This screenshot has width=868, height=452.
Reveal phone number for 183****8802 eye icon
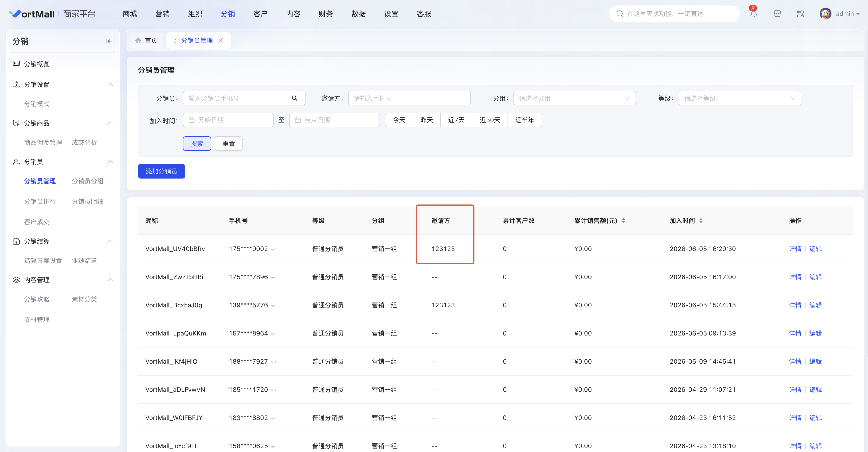[x=273, y=418]
